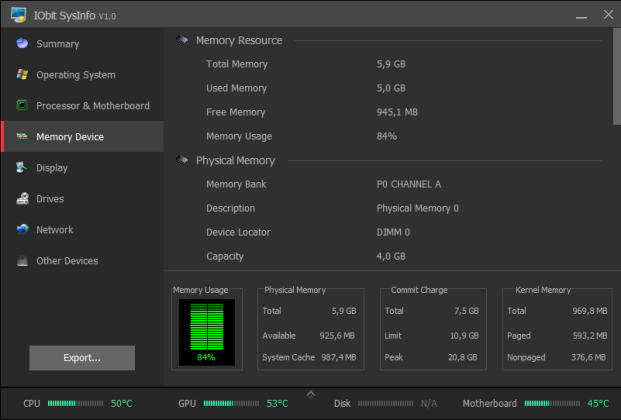Click the Commit Charge Limit 10,9 GB

coord(464,336)
